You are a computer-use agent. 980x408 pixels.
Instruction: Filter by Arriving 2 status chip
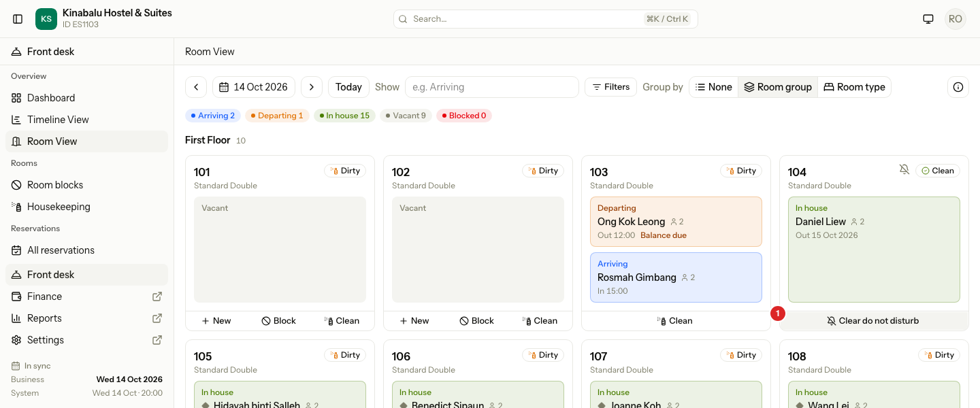[213, 116]
